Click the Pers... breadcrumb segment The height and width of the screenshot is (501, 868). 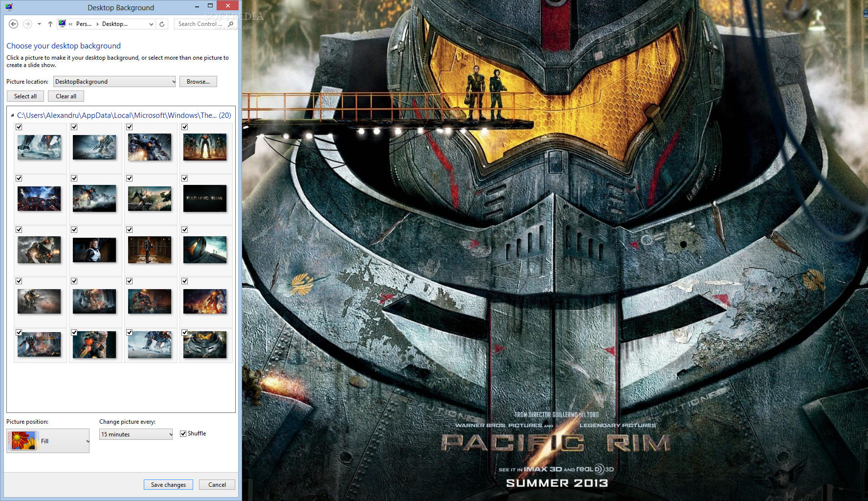[x=84, y=24]
